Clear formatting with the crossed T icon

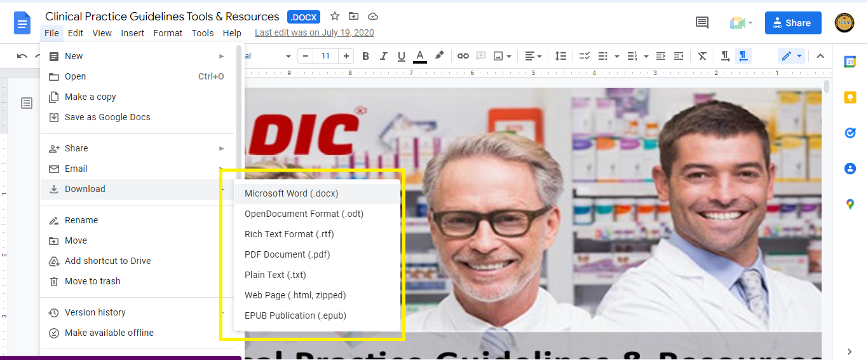click(x=702, y=56)
